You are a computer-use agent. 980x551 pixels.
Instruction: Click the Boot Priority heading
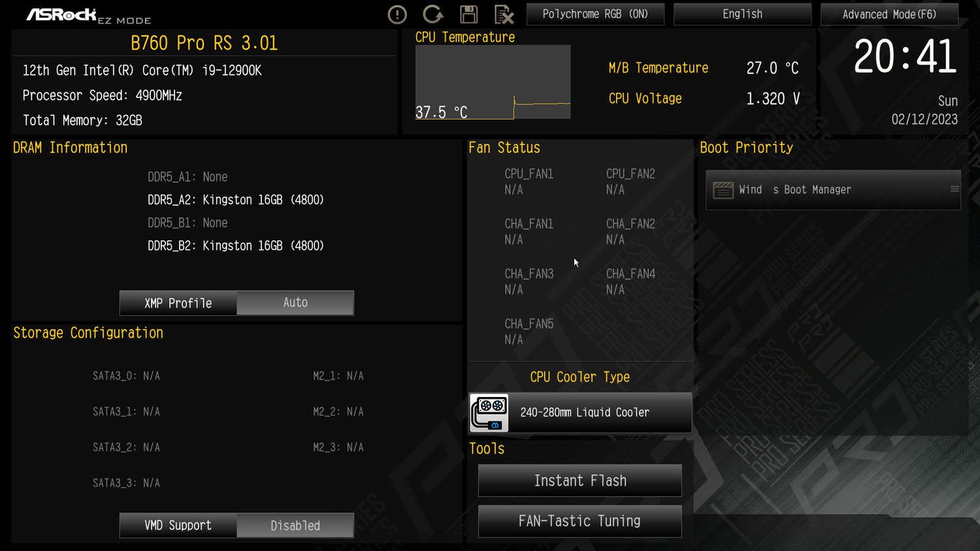[x=746, y=148]
